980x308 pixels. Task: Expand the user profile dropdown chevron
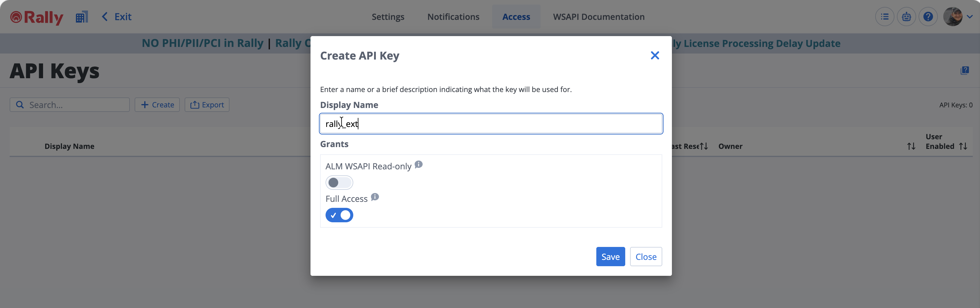pyautogui.click(x=970, y=17)
